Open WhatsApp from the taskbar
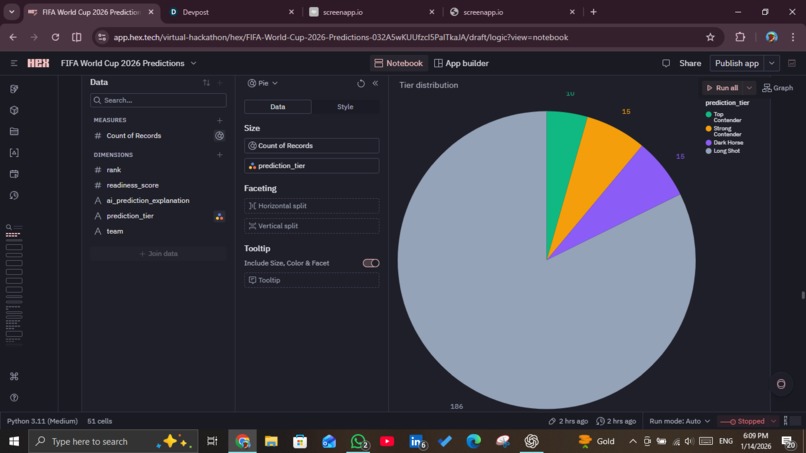The width and height of the screenshot is (806, 453). (358, 441)
